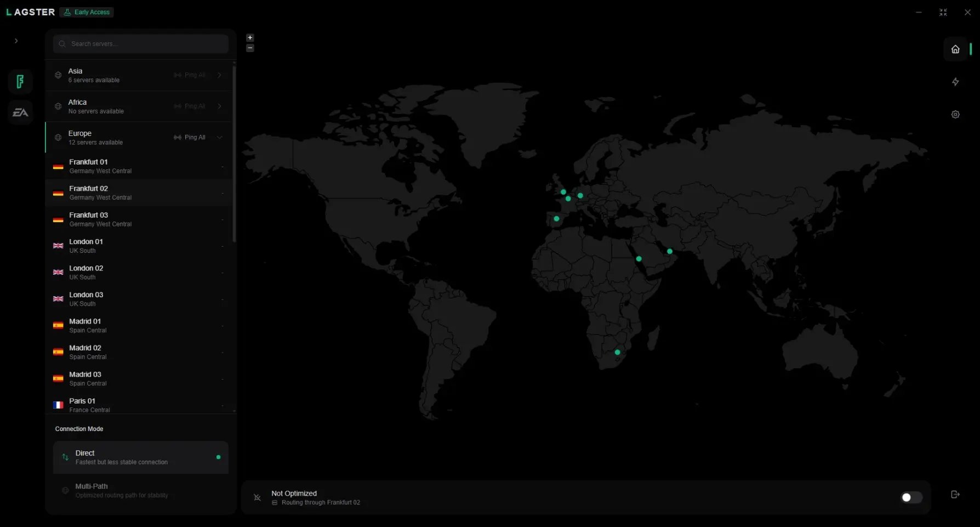Screen dimensions: 980x527
Task: Select Multi-Path connection mode
Action: (x=141, y=490)
